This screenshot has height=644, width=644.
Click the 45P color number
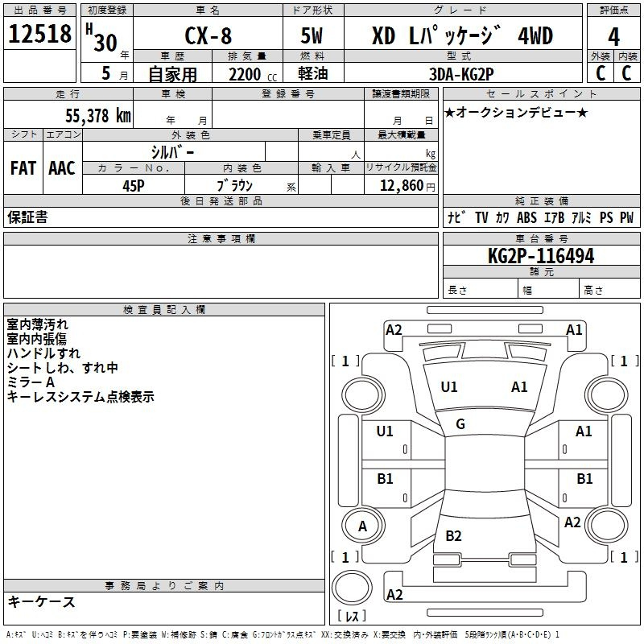pyautogui.click(x=134, y=184)
